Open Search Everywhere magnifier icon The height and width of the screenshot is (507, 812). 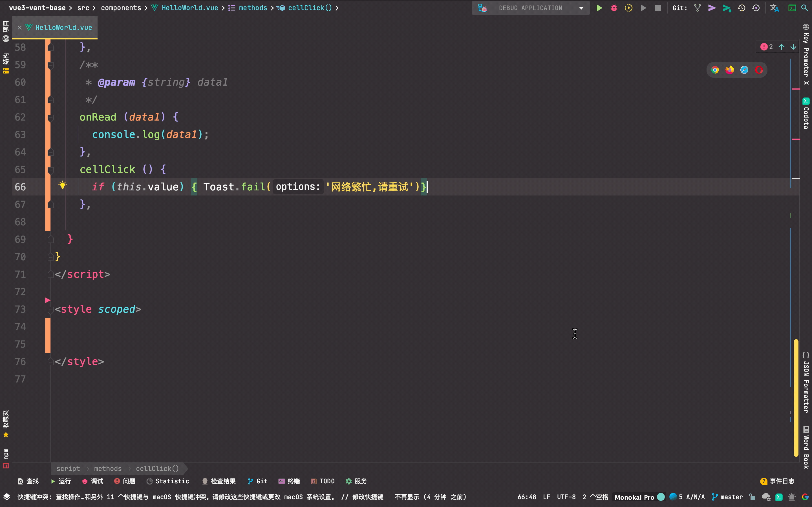(805, 8)
